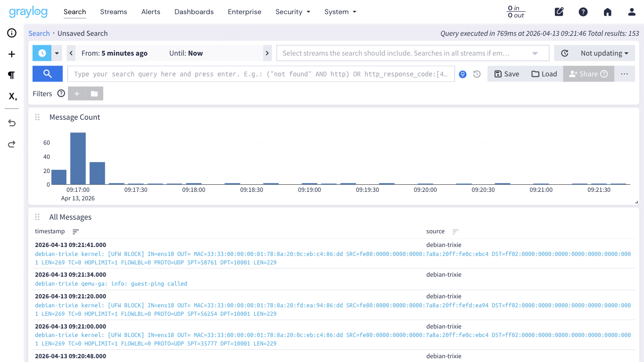644x362 pixels.
Task: Open the query history icon
Action: tap(477, 74)
